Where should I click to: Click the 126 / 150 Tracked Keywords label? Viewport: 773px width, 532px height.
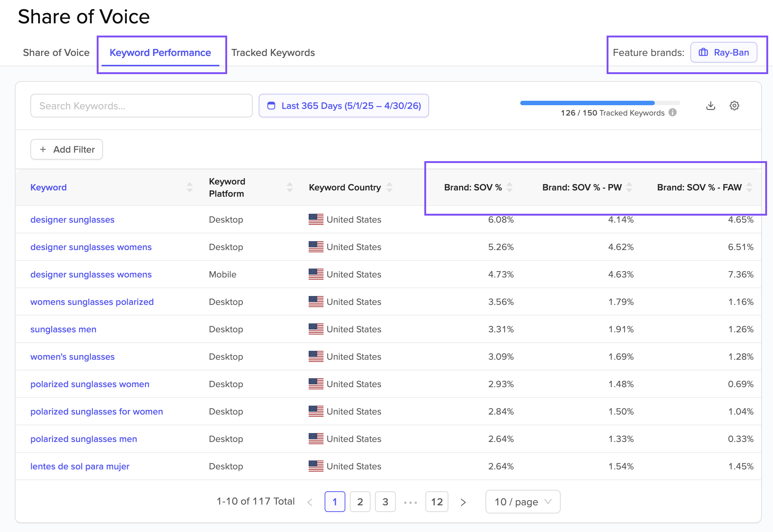[613, 113]
